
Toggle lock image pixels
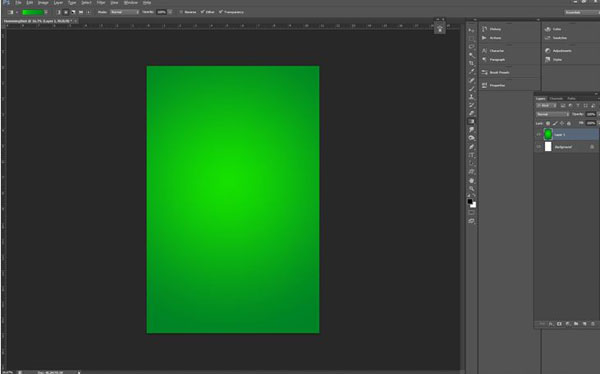pos(555,123)
